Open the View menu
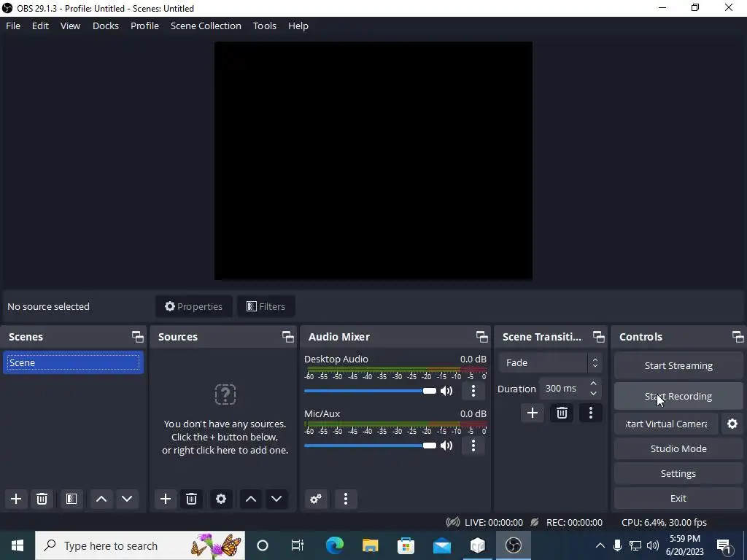 tap(70, 26)
